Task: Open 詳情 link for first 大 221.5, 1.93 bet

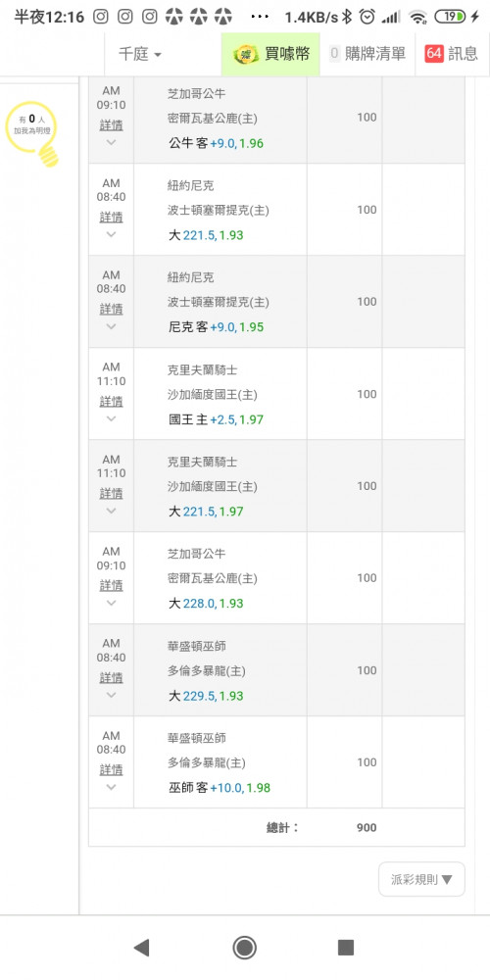Action: (112, 217)
